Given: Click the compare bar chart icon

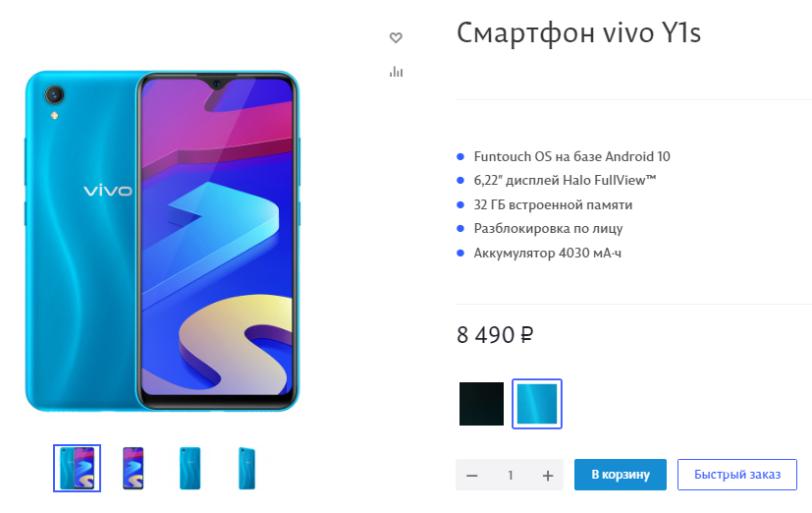Looking at the screenshot, I should point(396,72).
